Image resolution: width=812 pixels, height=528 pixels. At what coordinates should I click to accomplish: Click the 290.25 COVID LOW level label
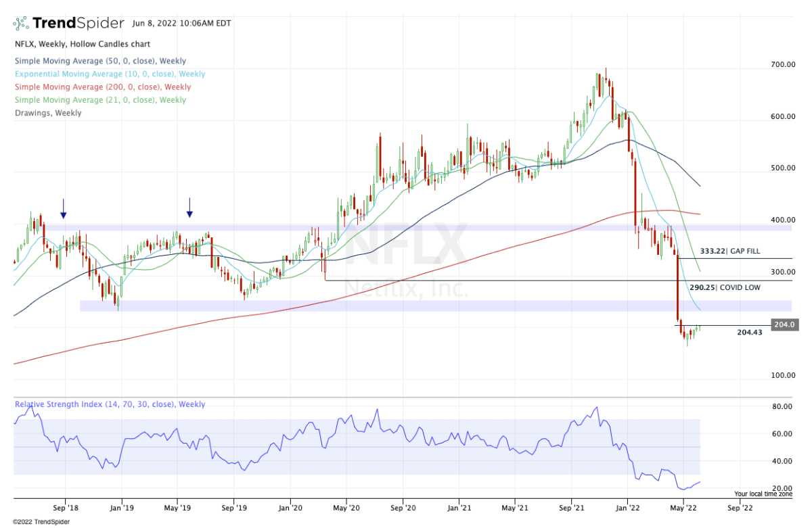(725, 287)
